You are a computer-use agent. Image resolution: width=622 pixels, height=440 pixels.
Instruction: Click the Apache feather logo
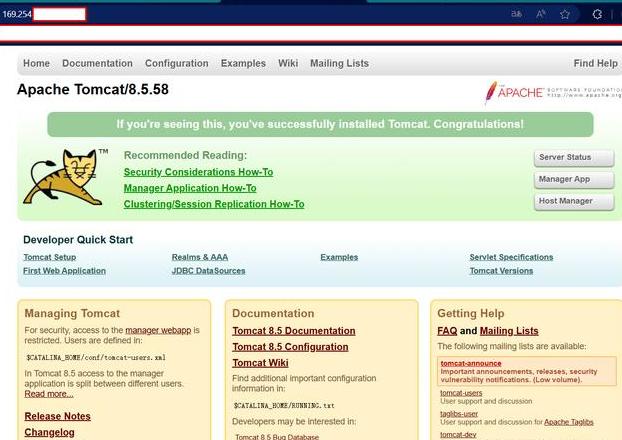[491, 92]
